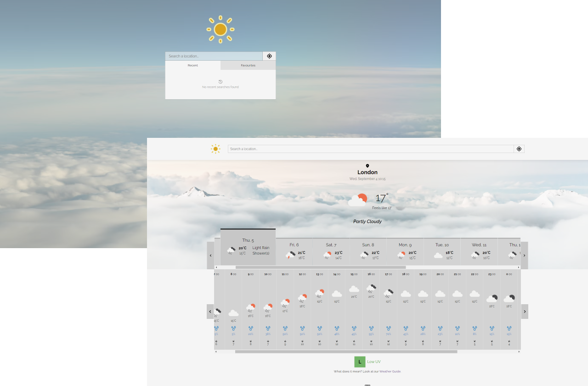Image resolution: width=588 pixels, height=386 pixels.
Task: Click the right chevron to see more forecast days
Action: coord(524,255)
